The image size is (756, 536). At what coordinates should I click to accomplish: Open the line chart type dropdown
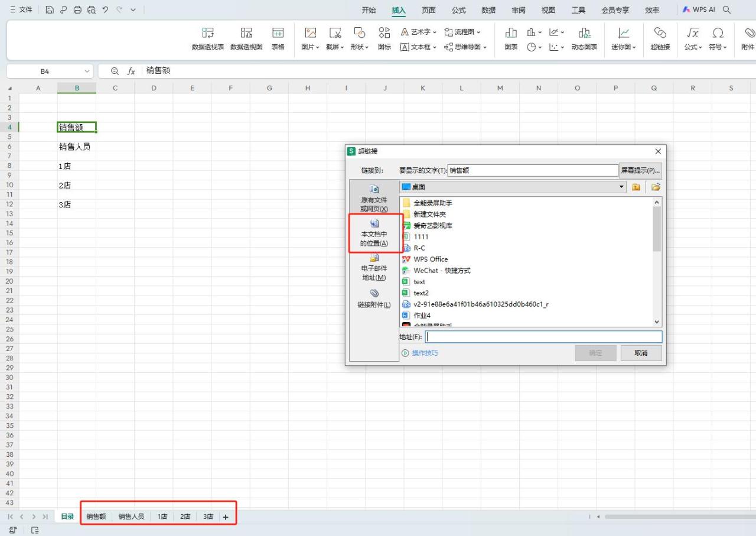click(557, 32)
